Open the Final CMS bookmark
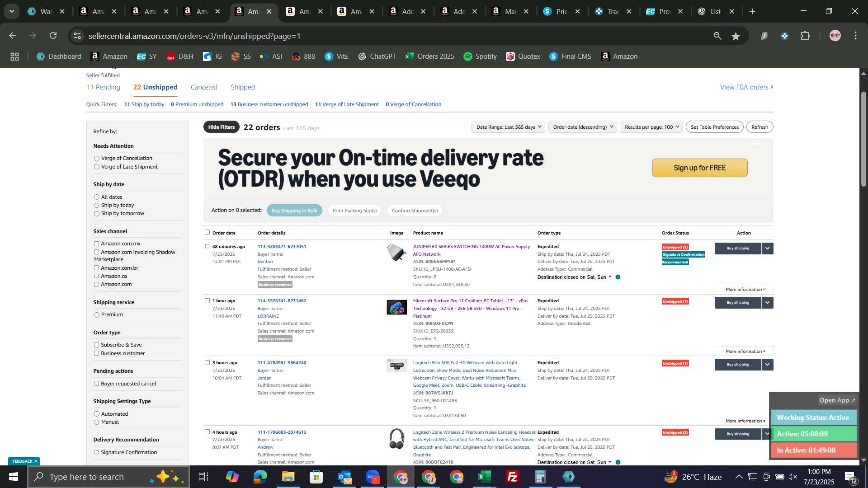 [571, 56]
